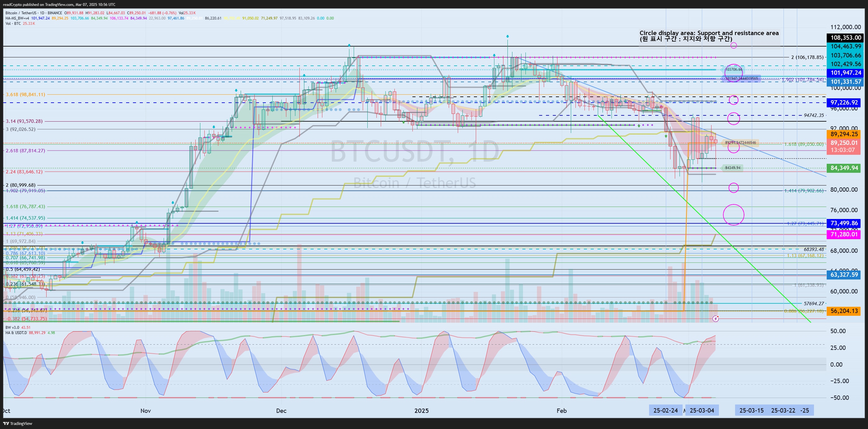Click the Circle display area annotation text
This screenshot has height=429, width=868.
pyautogui.click(x=709, y=36)
